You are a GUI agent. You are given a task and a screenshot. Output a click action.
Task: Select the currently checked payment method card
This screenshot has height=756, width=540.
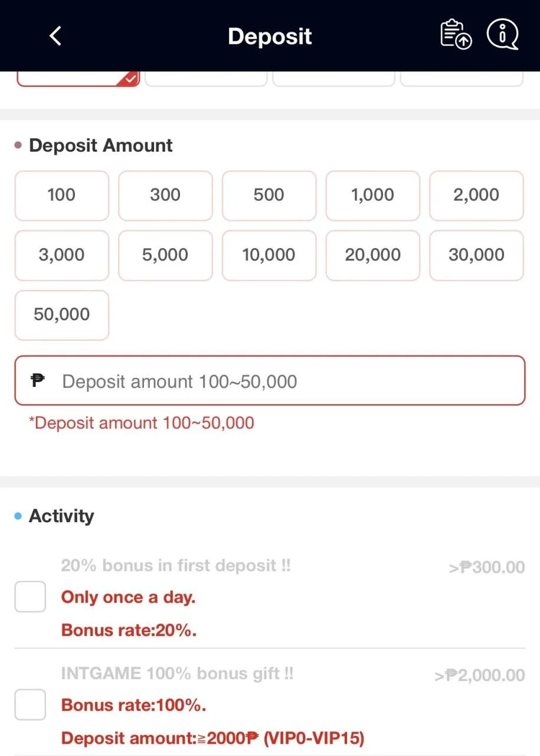tap(78, 79)
